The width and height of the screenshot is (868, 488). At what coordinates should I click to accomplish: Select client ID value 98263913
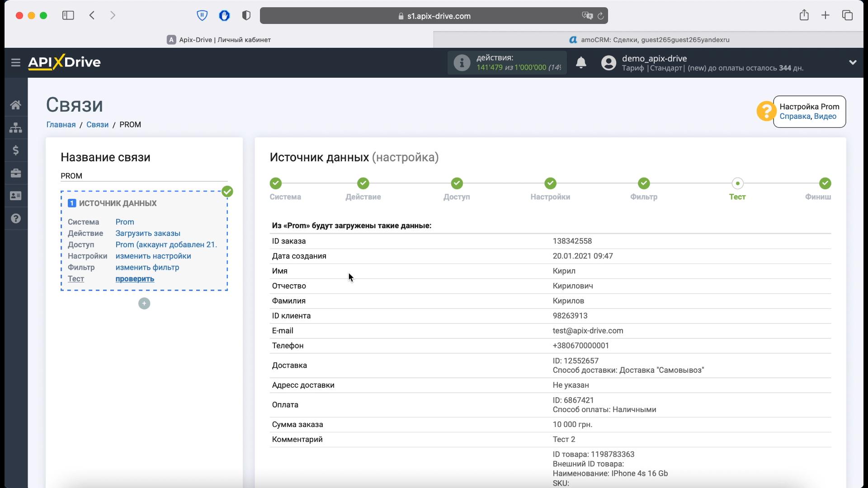(x=570, y=316)
